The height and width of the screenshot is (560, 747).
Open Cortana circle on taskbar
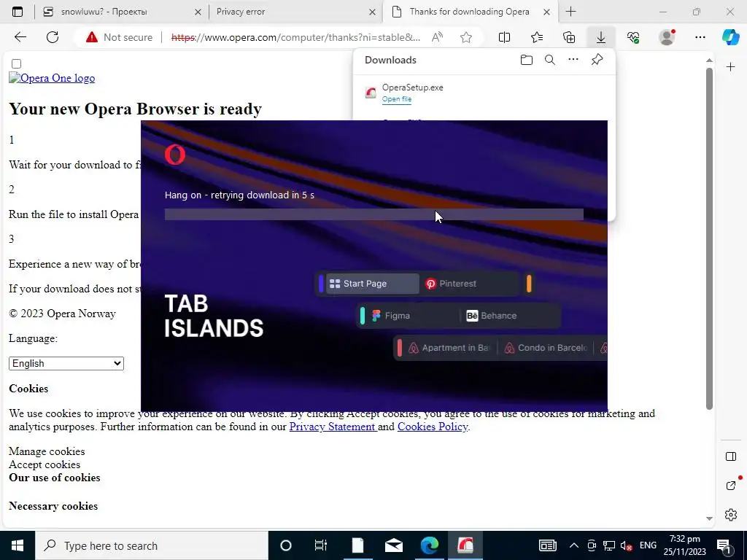point(285,545)
